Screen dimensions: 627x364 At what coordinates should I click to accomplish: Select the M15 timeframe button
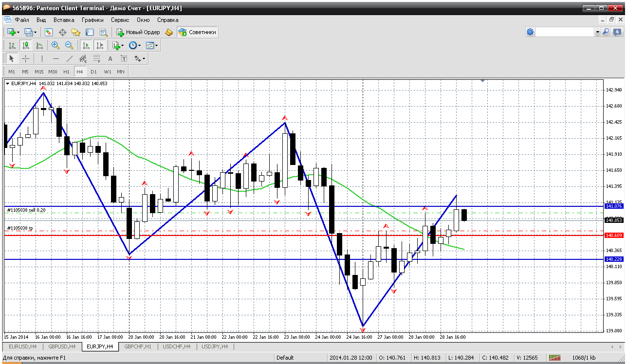(39, 72)
